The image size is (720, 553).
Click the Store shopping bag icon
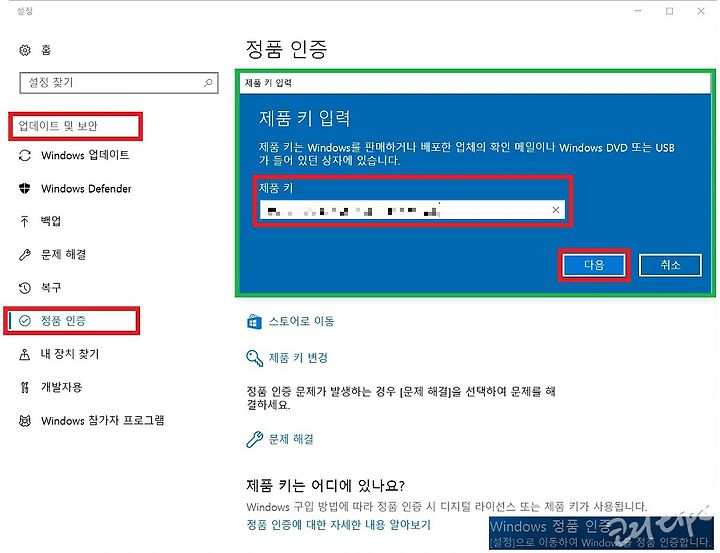pos(254,322)
